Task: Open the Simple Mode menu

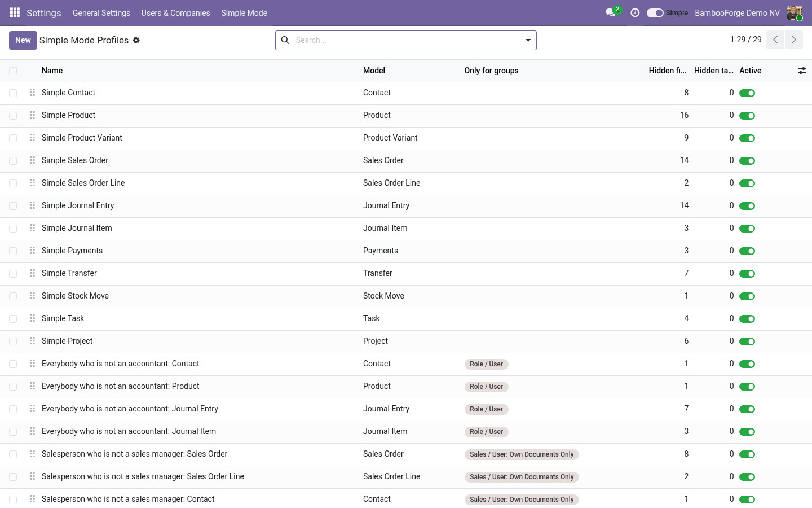Action: (244, 13)
